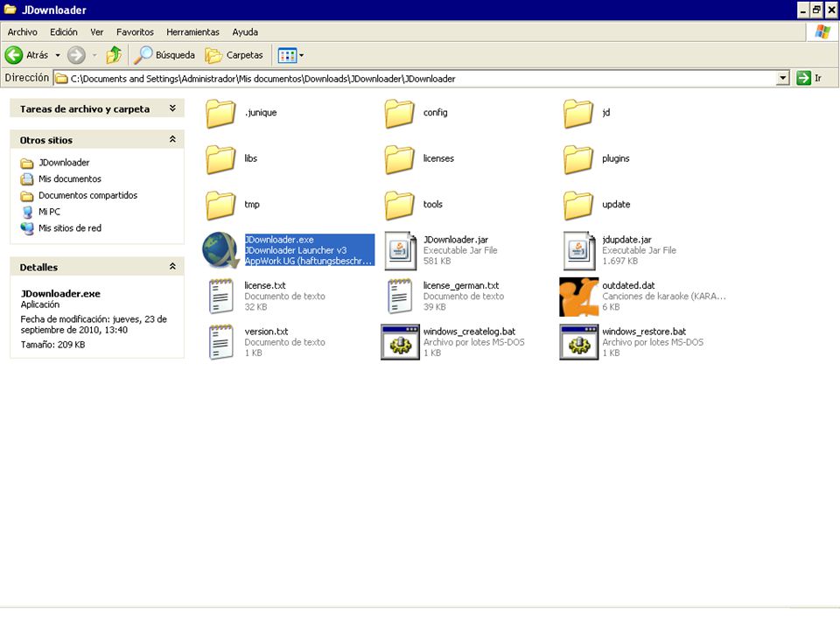The height and width of the screenshot is (630, 840).
Task: Select the windows_restore.bat batch icon
Action: click(578, 342)
